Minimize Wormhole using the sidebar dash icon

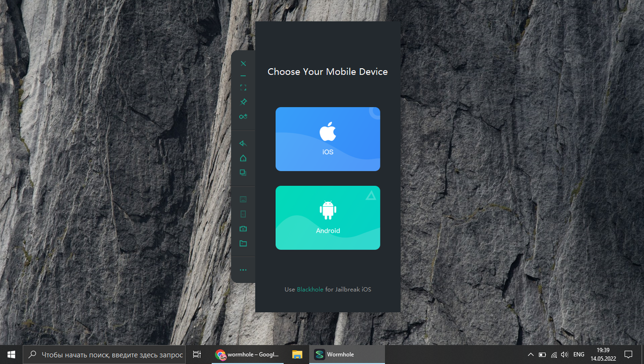point(243,76)
